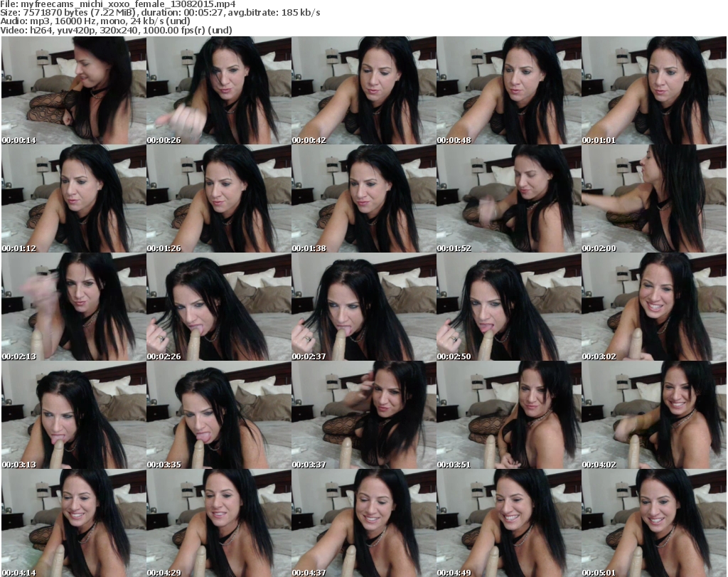
Task: Choose the thumbnail timestamped 00:03:37
Action: (363, 415)
